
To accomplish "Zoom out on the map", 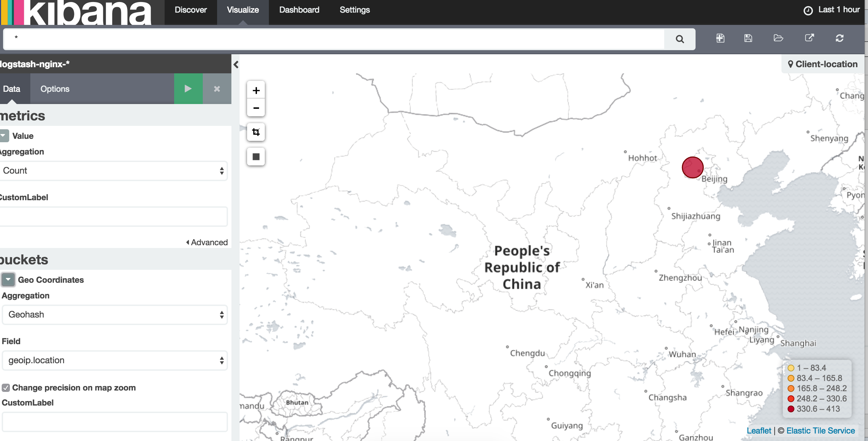I will 256,108.
